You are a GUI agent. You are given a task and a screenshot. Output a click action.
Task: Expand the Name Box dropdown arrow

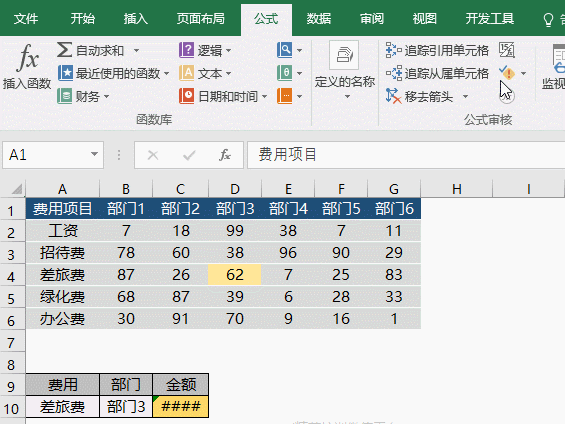[x=94, y=155]
